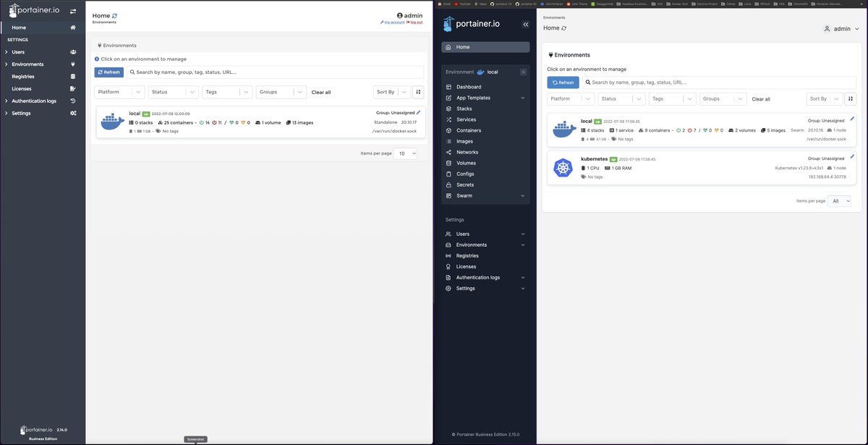The height and width of the screenshot is (445, 868).
Task: Select Home in 2.14 window sidebar
Action: [43, 27]
